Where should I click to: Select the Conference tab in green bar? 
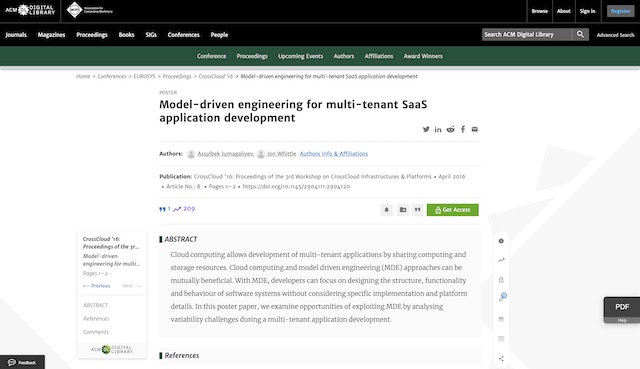tap(211, 56)
